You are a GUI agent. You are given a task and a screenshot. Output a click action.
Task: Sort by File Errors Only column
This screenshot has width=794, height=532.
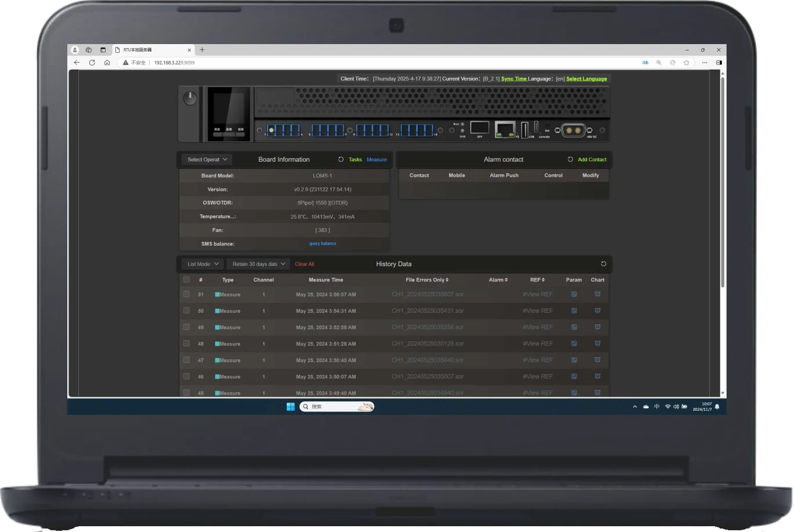tap(427, 280)
